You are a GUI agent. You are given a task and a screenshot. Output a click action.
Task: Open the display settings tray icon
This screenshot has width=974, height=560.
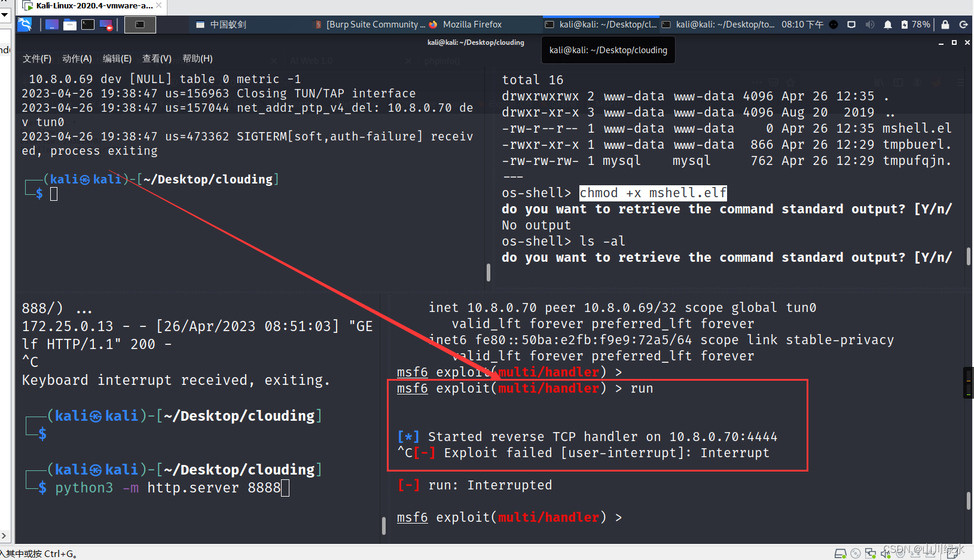851,25
